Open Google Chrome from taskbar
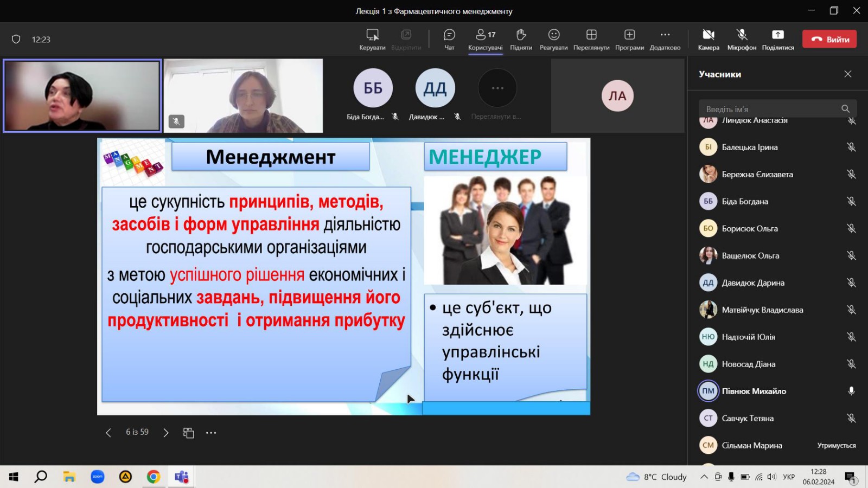Viewport: 868px width, 488px height. [154, 477]
